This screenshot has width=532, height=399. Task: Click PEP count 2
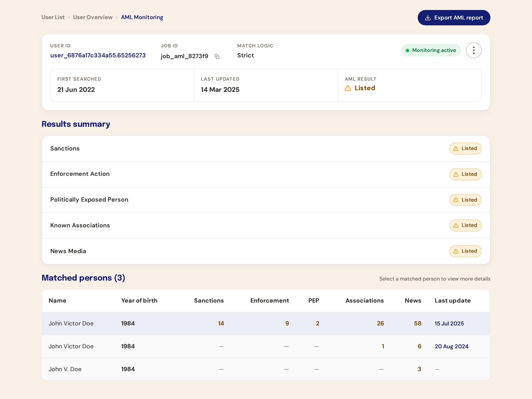coord(318,324)
